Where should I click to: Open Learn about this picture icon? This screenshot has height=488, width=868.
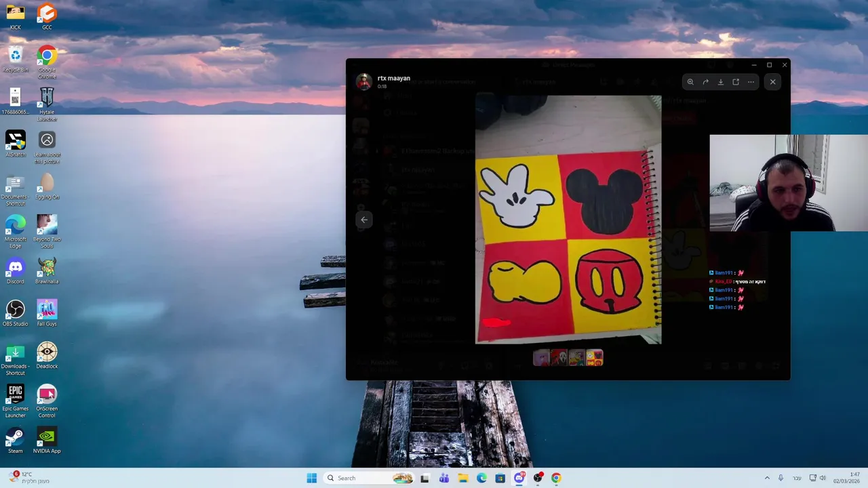coord(47,147)
